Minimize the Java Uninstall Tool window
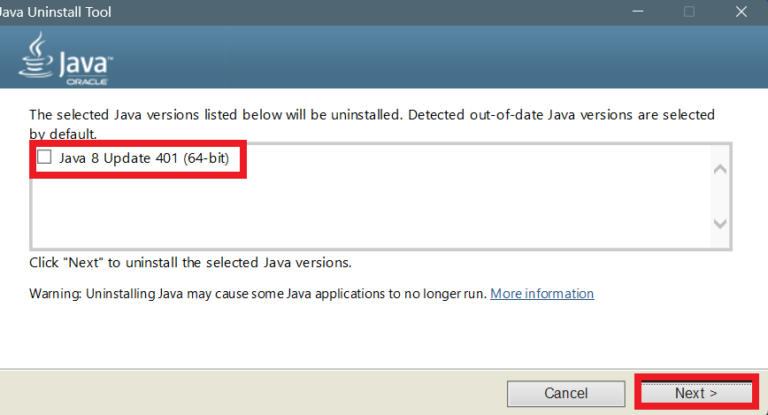 637,11
